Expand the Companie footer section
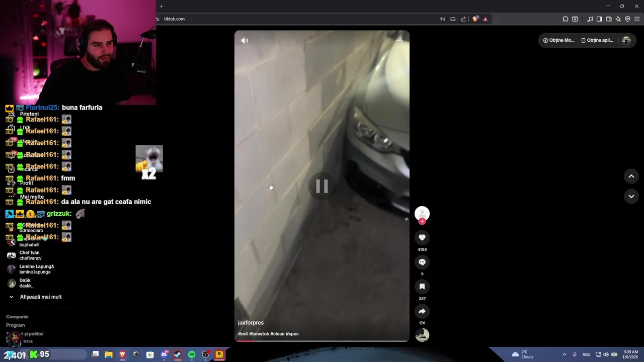 17,317
